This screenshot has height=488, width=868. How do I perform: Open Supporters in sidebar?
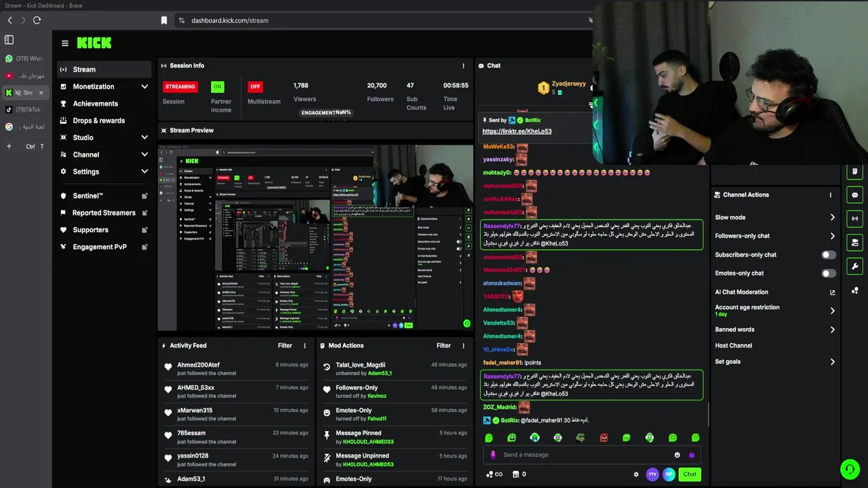(x=103, y=230)
